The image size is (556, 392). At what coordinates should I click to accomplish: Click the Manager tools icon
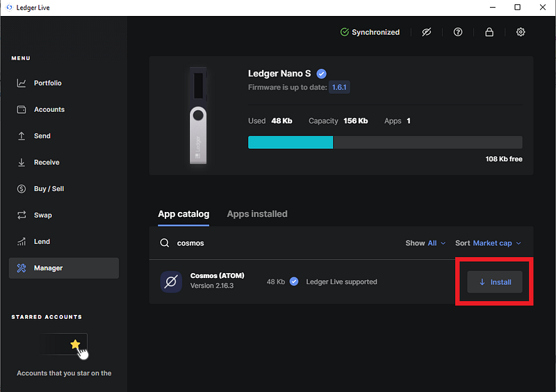pyautogui.click(x=22, y=268)
